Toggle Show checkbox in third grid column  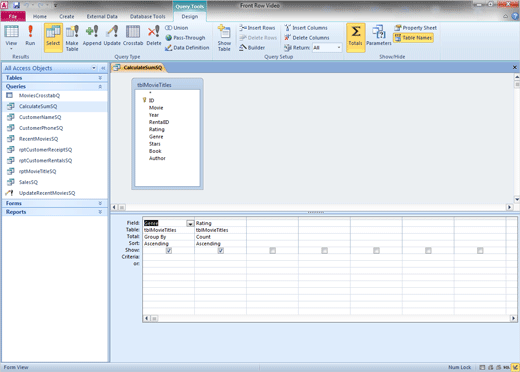click(x=273, y=250)
